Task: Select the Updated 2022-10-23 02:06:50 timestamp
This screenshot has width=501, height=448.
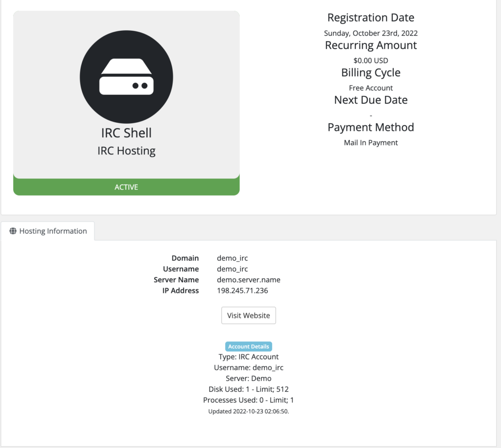Action: (249, 411)
